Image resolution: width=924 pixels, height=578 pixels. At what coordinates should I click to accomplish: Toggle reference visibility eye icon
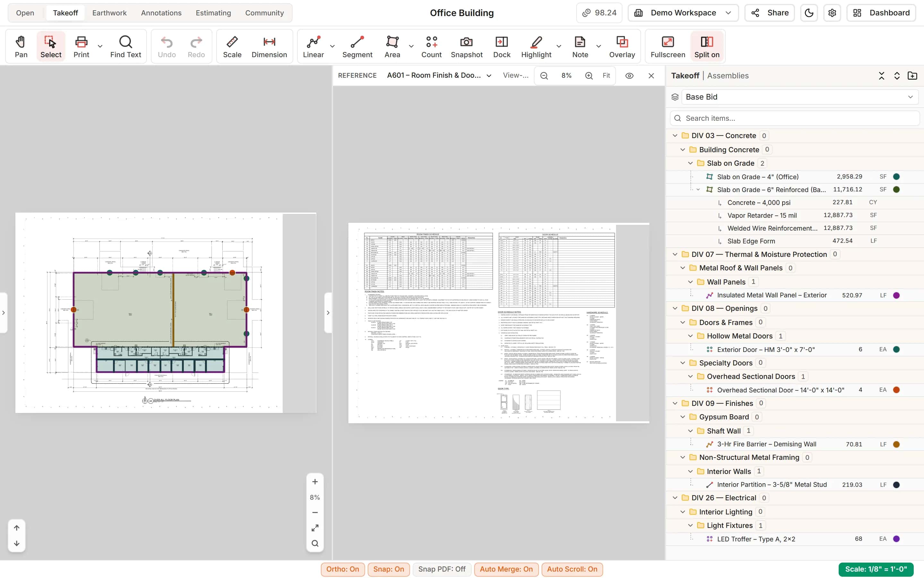pyautogui.click(x=629, y=76)
